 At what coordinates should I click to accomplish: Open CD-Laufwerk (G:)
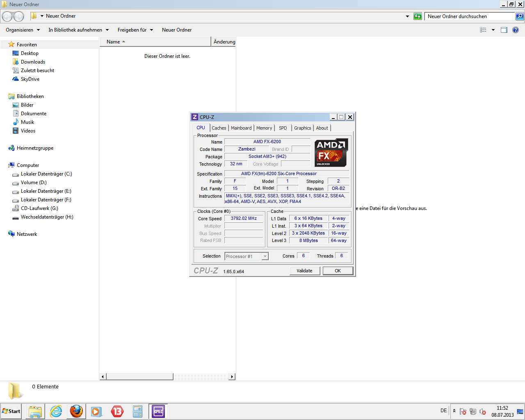point(39,208)
